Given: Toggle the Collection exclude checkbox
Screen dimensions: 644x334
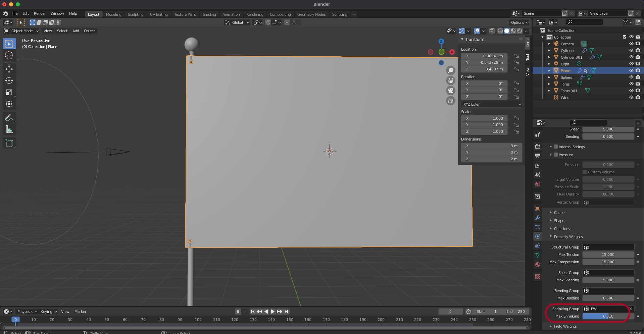Looking at the screenshot, I should [x=625, y=37].
